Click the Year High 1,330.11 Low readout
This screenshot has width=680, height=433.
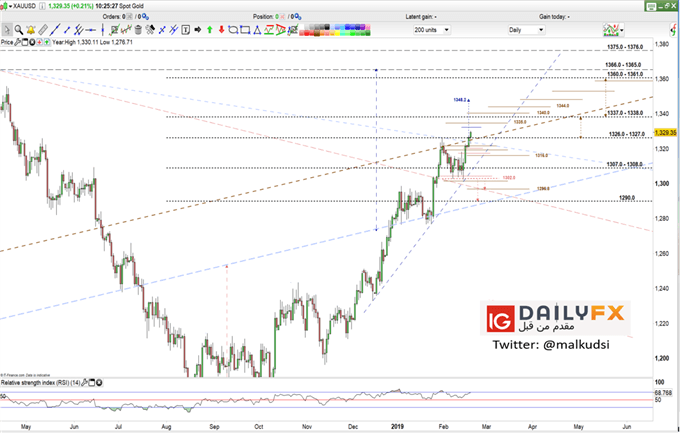coord(92,42)
